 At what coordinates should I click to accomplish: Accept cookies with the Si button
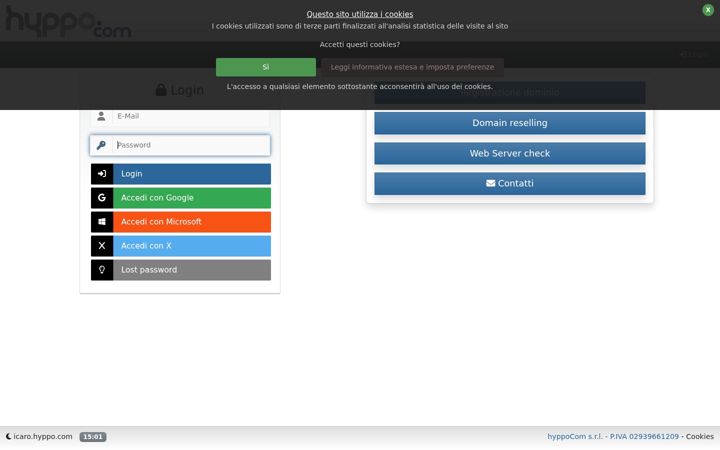266,67
